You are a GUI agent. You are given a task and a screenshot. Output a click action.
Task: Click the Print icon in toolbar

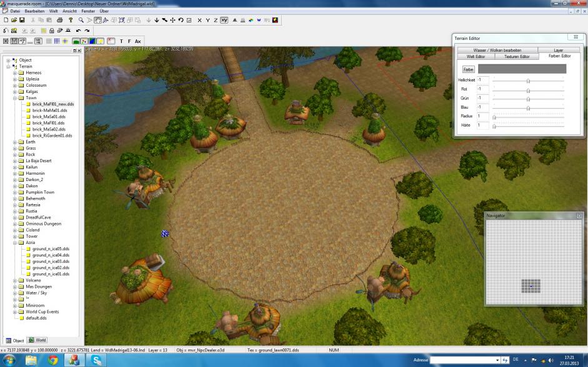pos(59,20)
